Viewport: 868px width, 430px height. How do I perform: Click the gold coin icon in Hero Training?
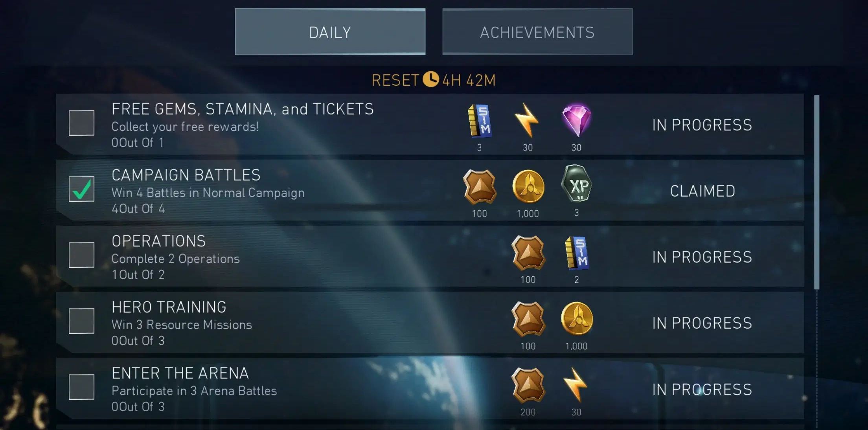pos(576,318)
